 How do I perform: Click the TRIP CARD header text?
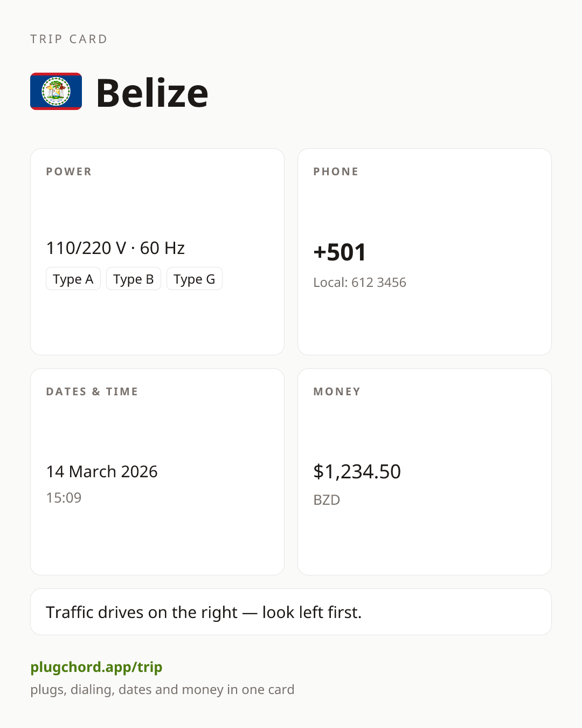pyautogui.click(x=69, y=39)
